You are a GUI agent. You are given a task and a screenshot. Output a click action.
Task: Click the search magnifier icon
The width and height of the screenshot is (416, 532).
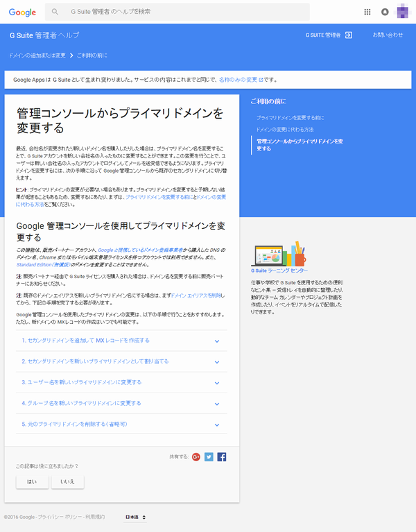pyautogui.click(x=55, y=12)
